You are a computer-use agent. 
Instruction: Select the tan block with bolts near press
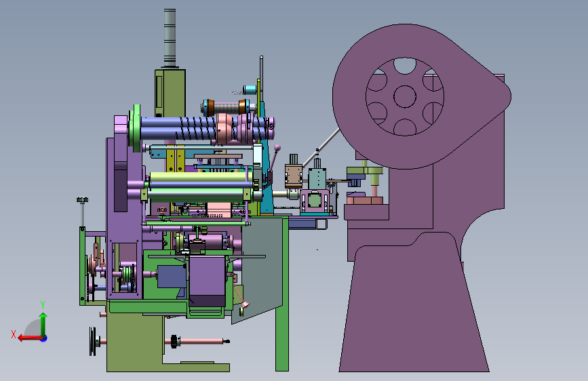[x=293, y=176]
